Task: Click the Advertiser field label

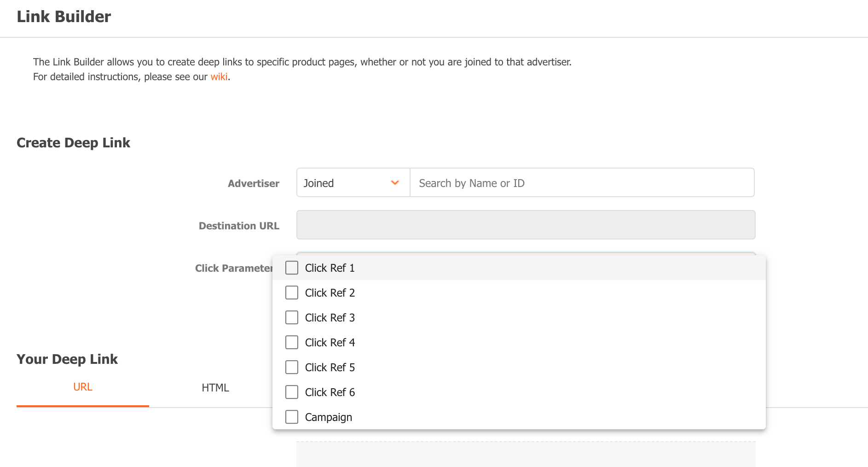Action: pos(253,183)
